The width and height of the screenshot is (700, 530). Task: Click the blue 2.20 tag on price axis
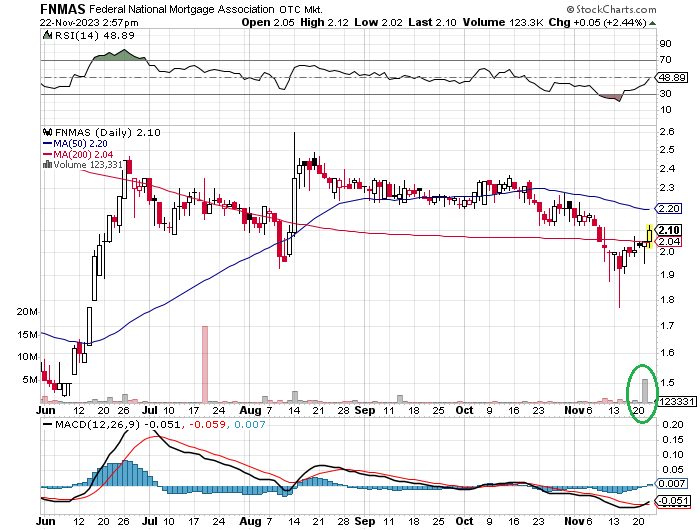click(x=668, y=208)
